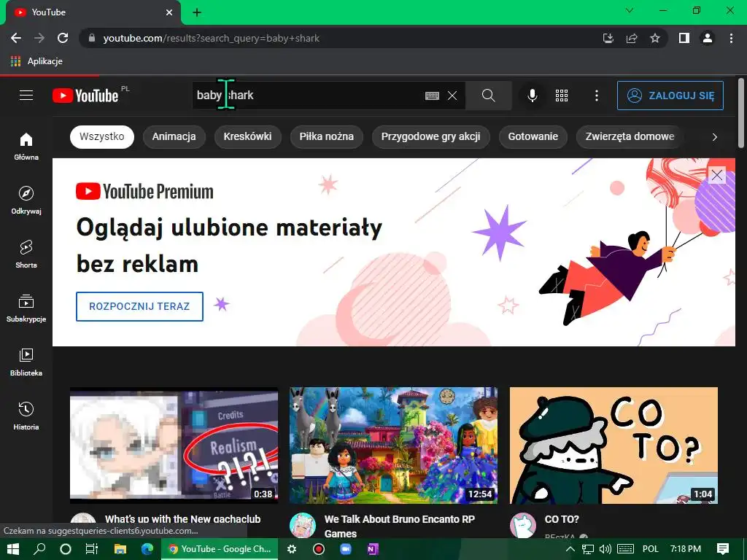Image resolution: width=747 pixels, height=560 pixels.
Task: Open the Windows Start menu
Action: 13,549
